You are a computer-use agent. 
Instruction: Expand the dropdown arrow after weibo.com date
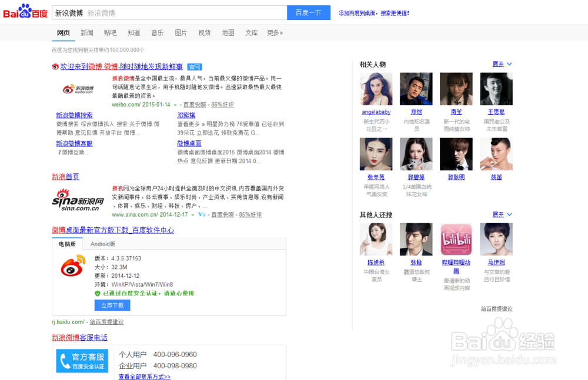click(x=175, y=105)
